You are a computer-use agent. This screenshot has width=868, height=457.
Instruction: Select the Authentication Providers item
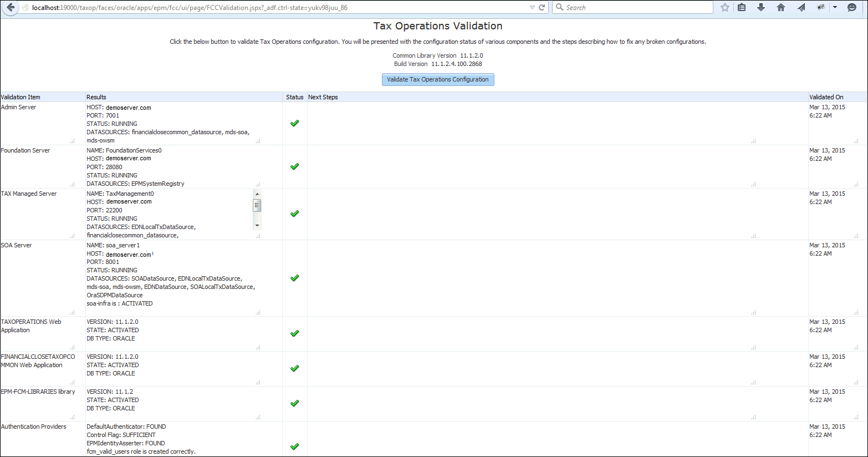pos(33,426)
